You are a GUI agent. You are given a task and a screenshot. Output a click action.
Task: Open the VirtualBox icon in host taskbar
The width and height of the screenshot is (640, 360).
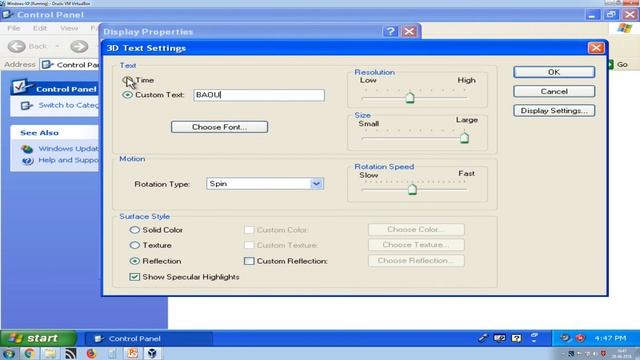point(152,353)
